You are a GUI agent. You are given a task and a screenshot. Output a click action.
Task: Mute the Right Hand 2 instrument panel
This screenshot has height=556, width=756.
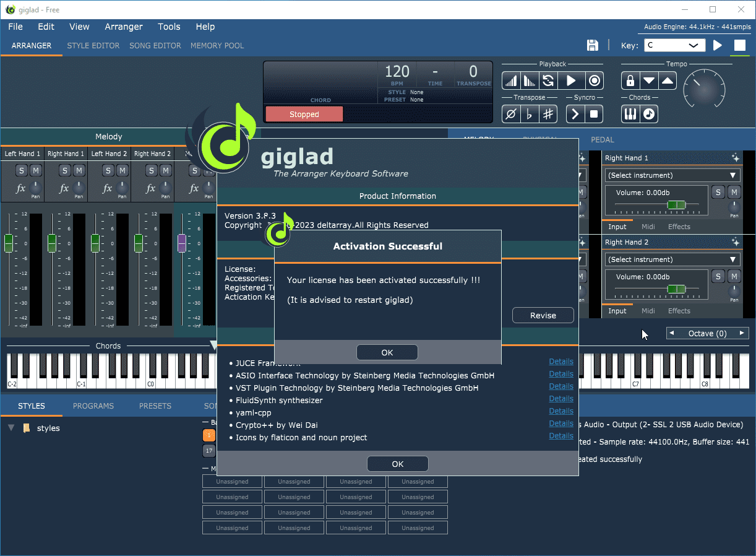(x=734, y=276)
